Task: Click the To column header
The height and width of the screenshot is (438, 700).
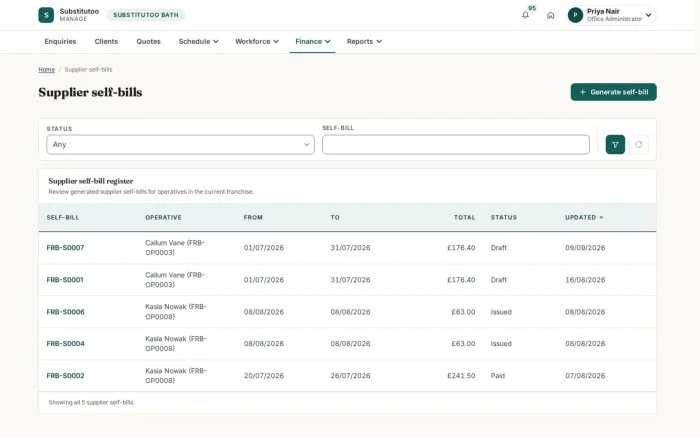Action: pyautogui.click(x=335, y=217)
